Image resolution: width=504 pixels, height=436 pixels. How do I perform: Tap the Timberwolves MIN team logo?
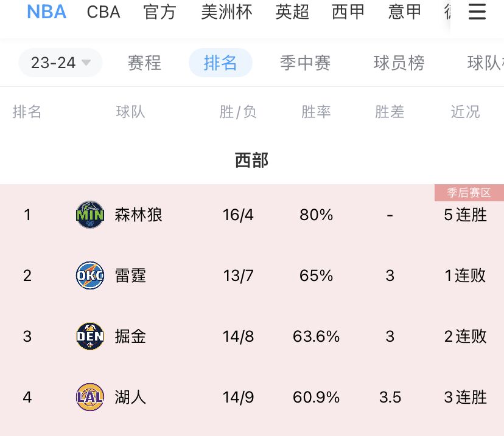[x=90, y=215]
